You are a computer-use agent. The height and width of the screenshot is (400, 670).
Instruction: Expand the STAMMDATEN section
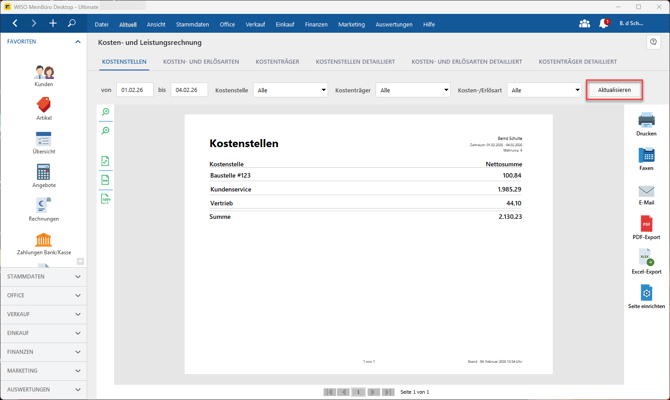coord(44,276)
